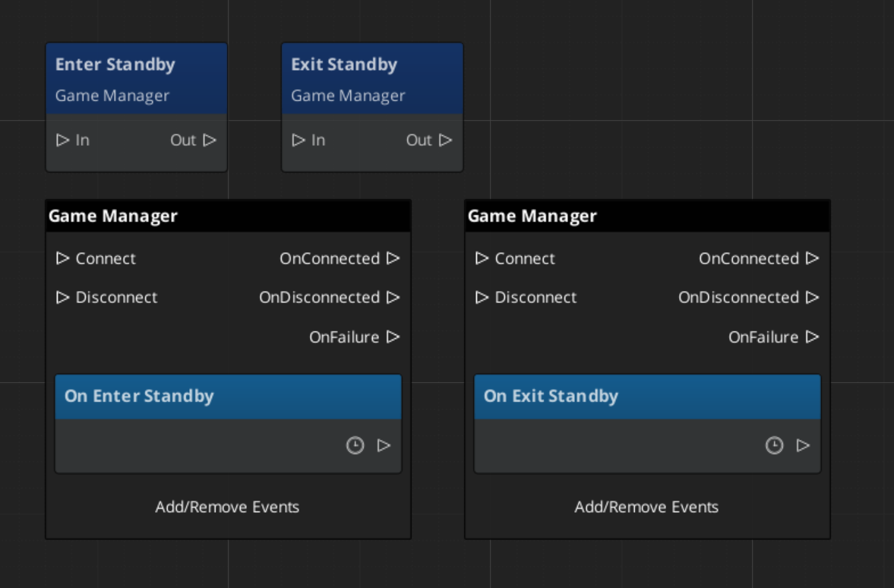Image resolution: width=894 pixels, height=588 pixels.
Task: Select the right Game Manager node title bar
Action: [647, 216]
